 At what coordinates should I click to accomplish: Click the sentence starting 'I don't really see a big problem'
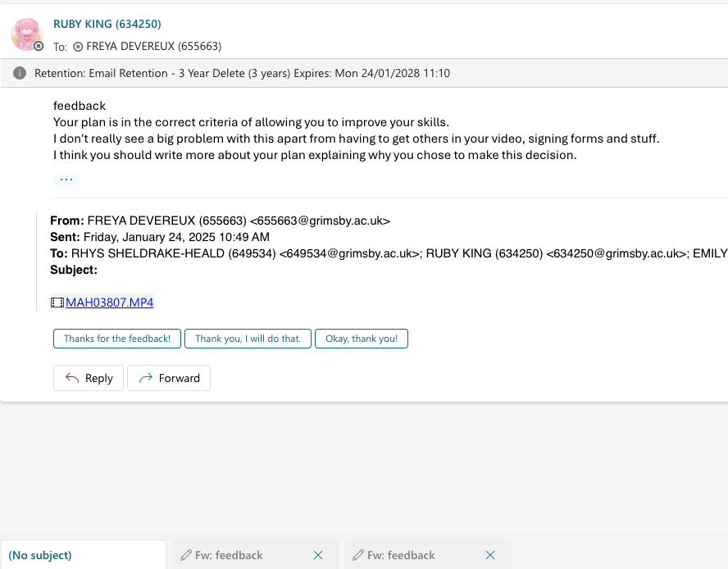[356, 139]
